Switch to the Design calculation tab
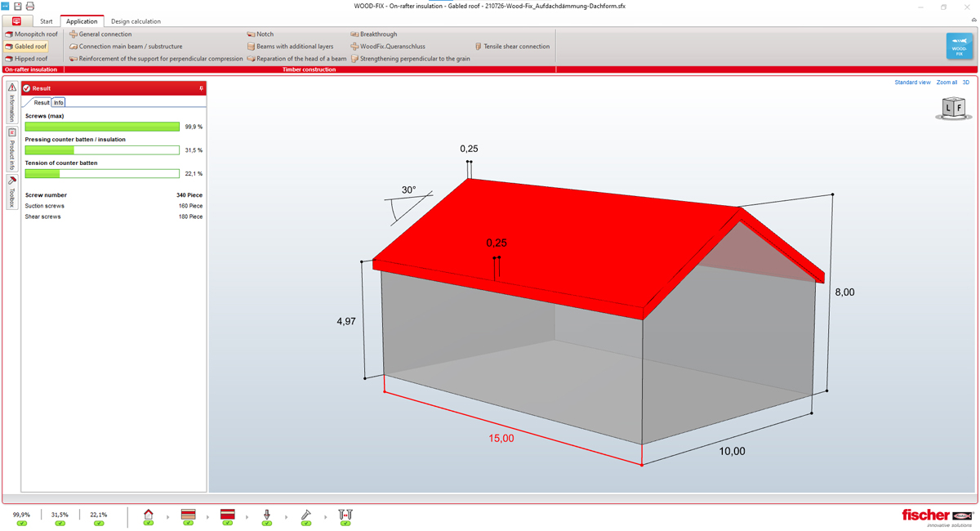The image size is (980, 531). click(136, 21)
